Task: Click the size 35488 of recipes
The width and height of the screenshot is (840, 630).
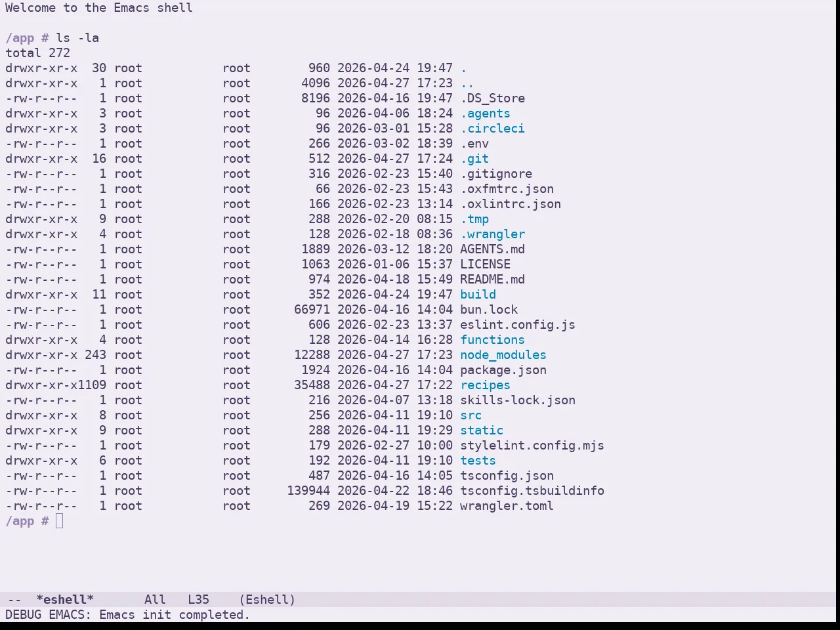Action: 312,385
